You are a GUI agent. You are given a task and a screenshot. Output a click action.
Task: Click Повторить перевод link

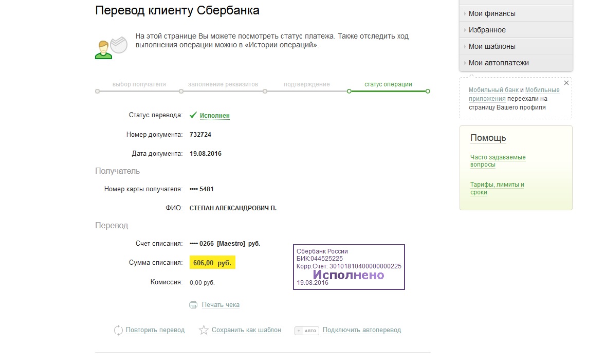coord(155,330)
